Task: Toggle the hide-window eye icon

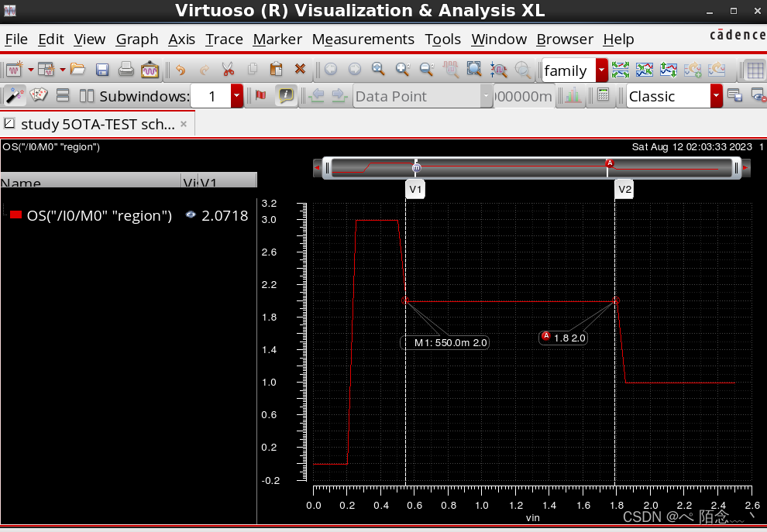Action: tap(758, 94)
